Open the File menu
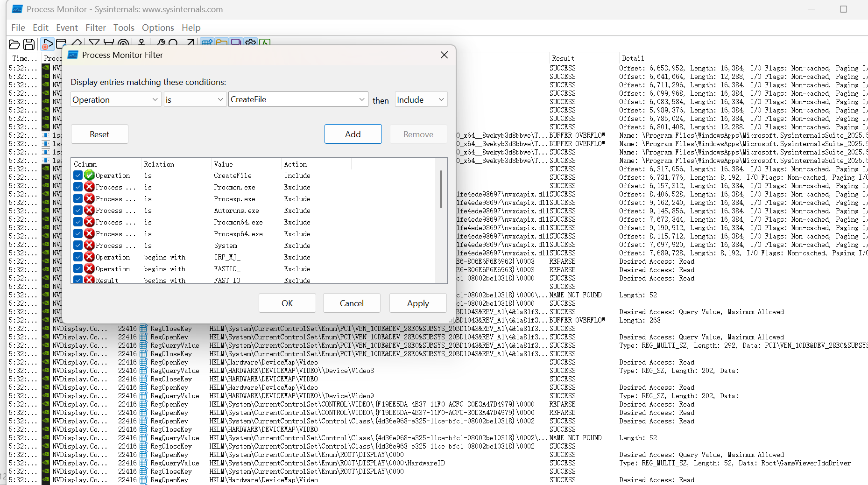This screenshot has height=485, width=868. tap(18, 28)
